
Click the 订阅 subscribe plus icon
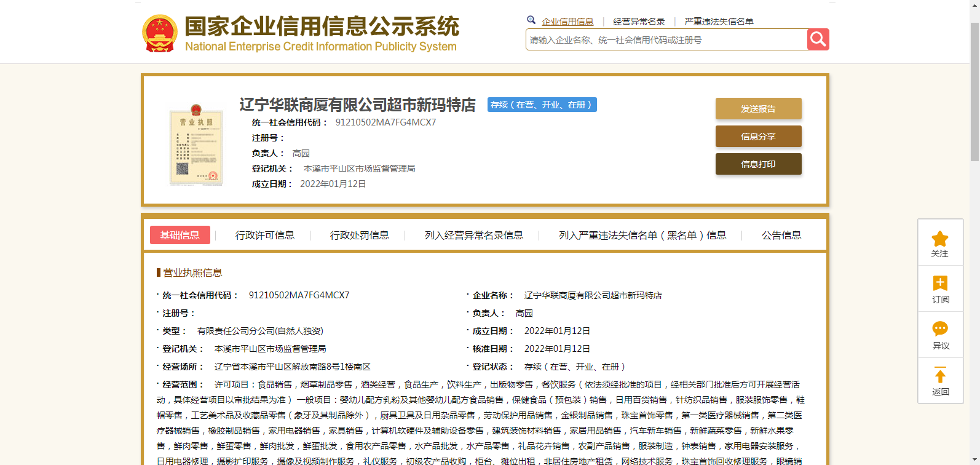940,283
